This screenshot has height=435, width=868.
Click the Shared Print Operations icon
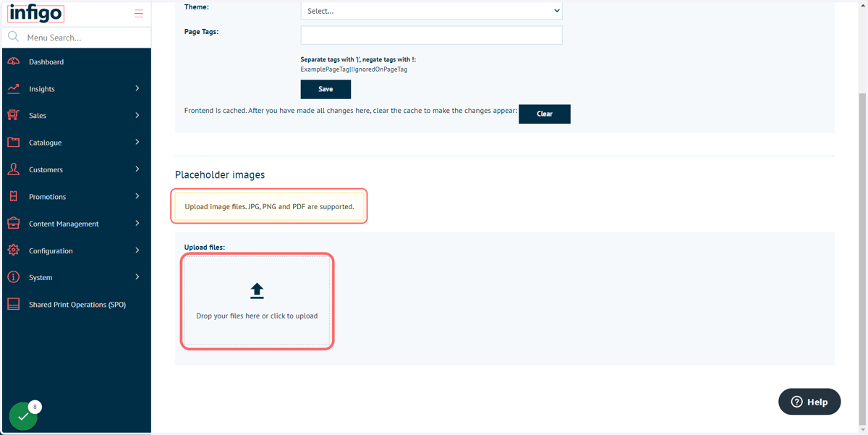tap(13, 305)
